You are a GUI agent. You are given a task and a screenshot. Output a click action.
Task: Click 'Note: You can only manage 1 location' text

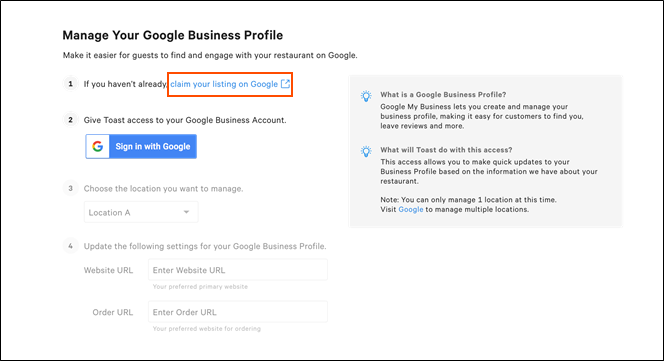pos(468,200)
